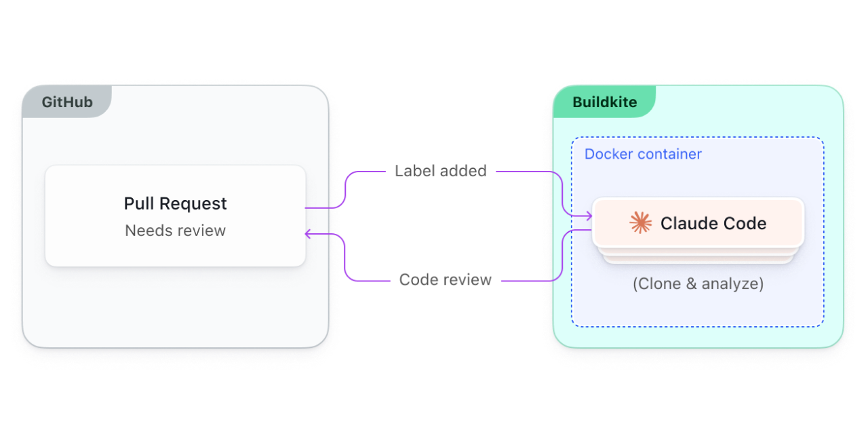Image resolution: width=868 pixels, height=434 pixels.
Task: Click the purple arrow entering Claude Code
Action: pos(585,214)
